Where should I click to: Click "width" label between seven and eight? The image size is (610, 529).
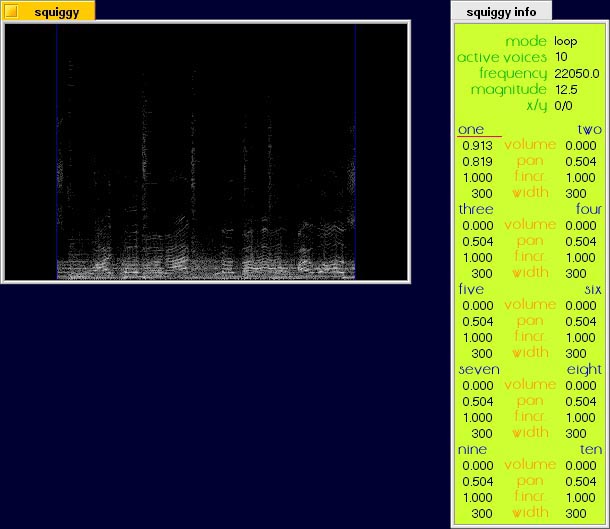530,432
